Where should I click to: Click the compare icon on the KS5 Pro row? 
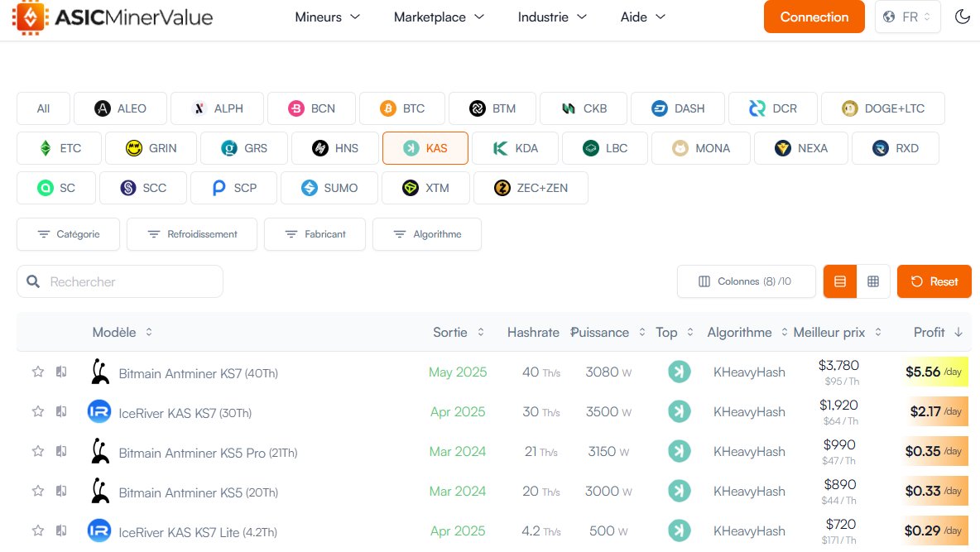pyautogui.click(x=60, y=451)
